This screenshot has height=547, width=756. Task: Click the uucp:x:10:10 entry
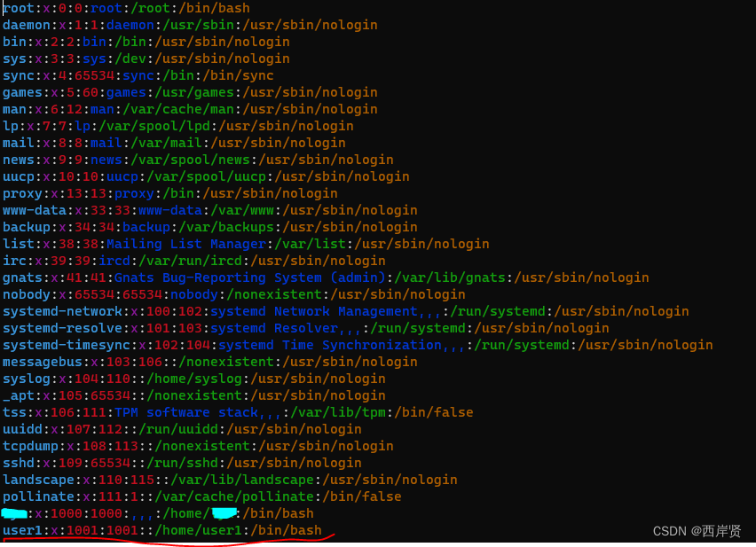point(207,176)
